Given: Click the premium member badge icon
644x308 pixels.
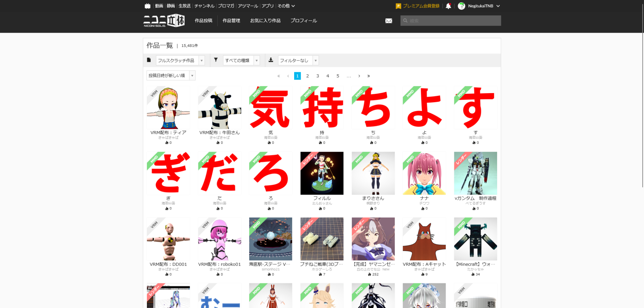Looking at the screenshot, I should [x=399, y=6].
